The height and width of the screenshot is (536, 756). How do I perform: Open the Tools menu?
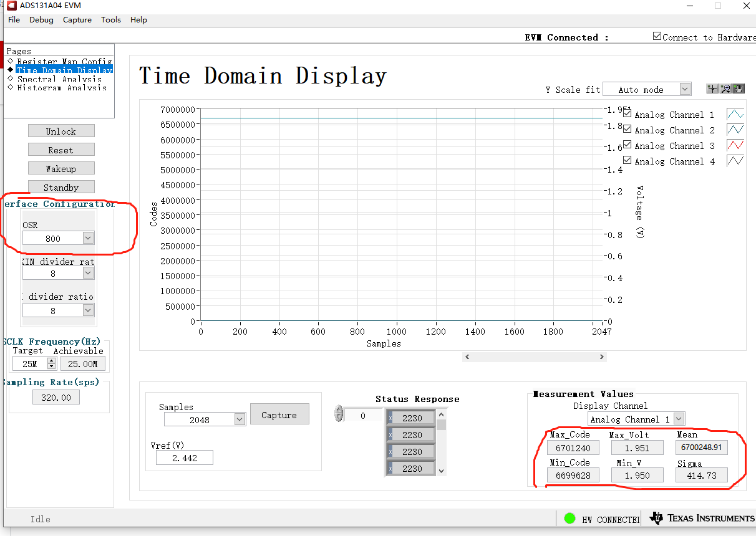pyautogui.click(x=111, y=20)
